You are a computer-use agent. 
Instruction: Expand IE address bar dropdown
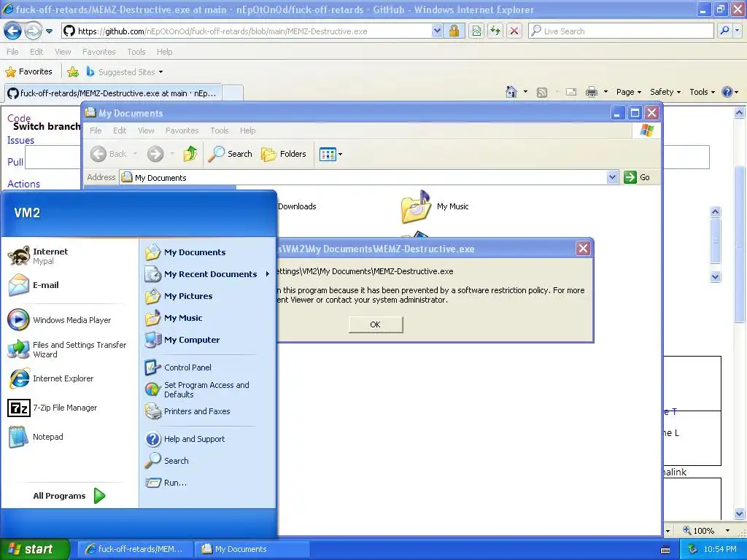click(x=437, y=31)
